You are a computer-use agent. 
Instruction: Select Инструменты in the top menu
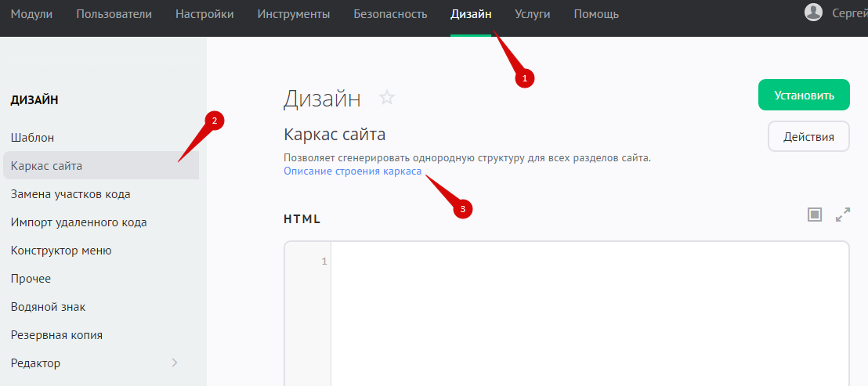coord(293,14)
